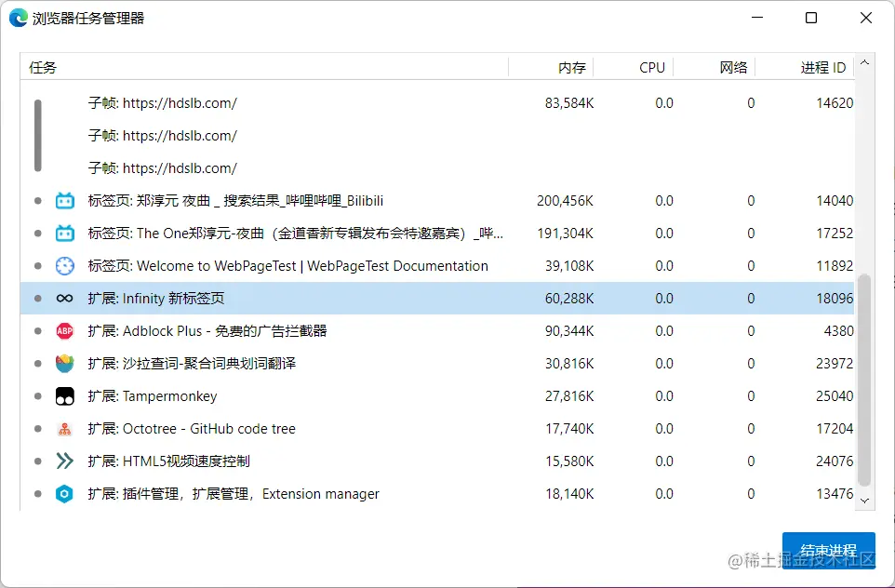Select Welcome to WebPageTest row

tap(437, 266)
